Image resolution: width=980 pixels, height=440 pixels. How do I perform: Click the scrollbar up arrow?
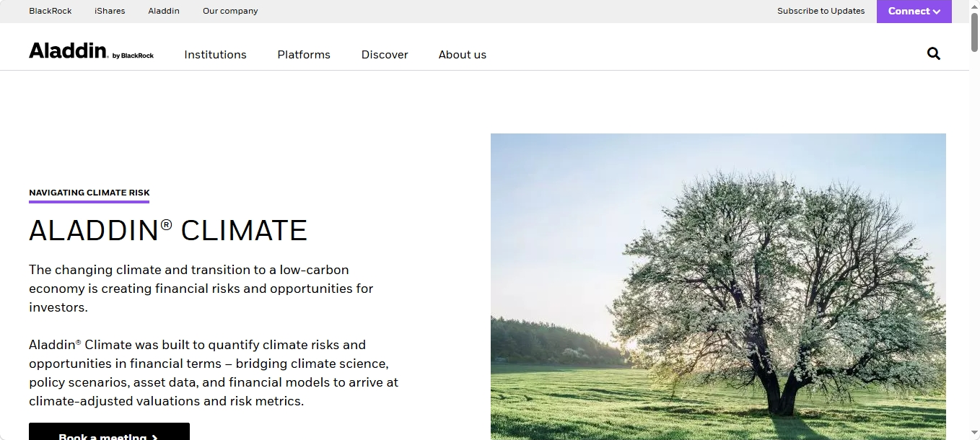click(x=974, y=5)
